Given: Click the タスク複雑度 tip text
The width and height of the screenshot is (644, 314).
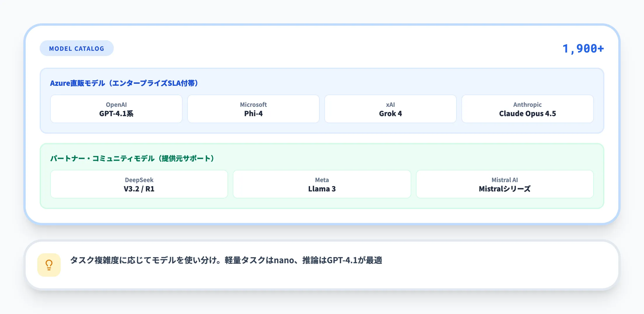Looking at the screenshot, I should coord(226,260).
